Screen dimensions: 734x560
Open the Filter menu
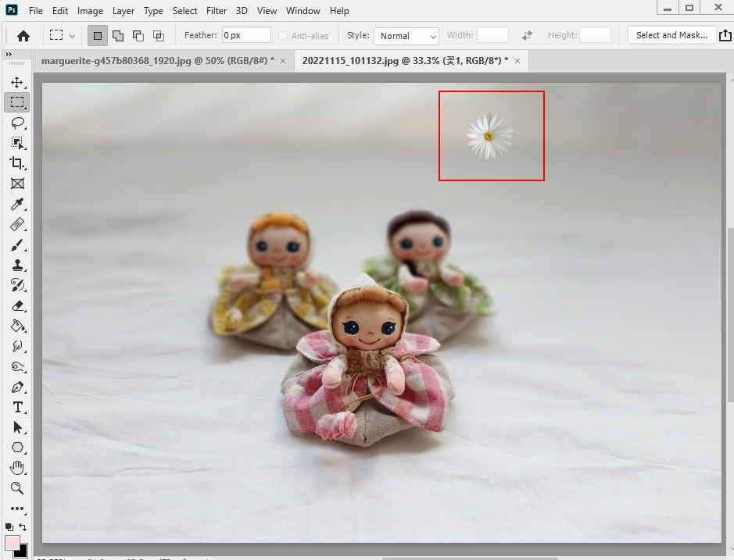(x=217, y=11)
